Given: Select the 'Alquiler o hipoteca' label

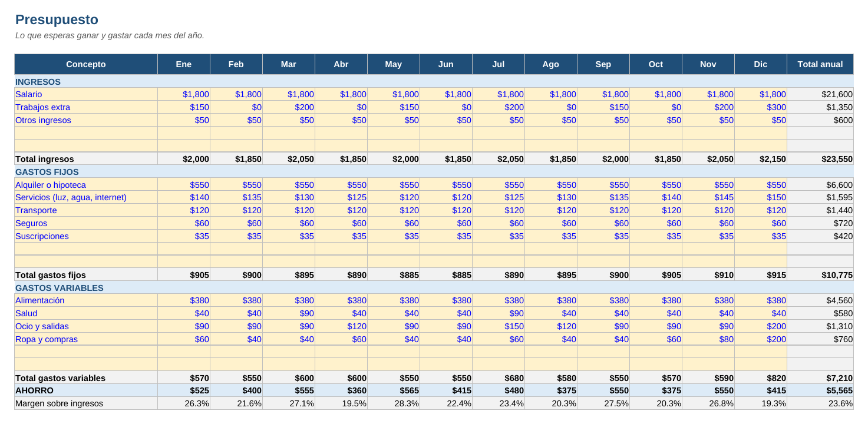Looking at the screenshot, I should [86, 185].
